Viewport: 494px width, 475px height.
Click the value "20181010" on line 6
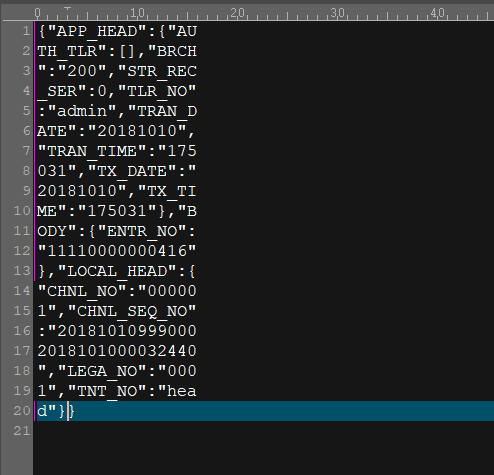[137, 131]
